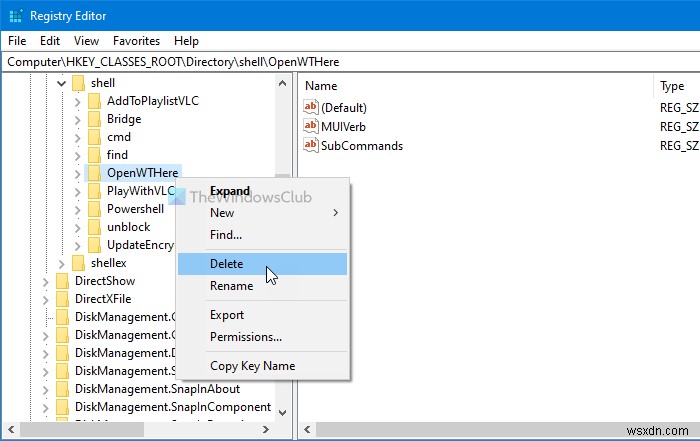Image resolution: width=700 pixels, height=441 pixels.
Task: Click the SubCommands string value icon
Action: click(310, 146)
